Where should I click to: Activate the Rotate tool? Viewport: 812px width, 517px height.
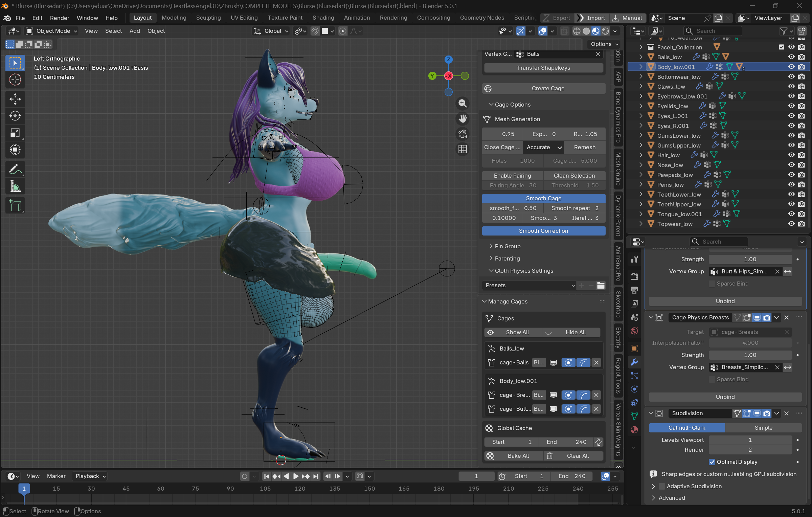15,116
